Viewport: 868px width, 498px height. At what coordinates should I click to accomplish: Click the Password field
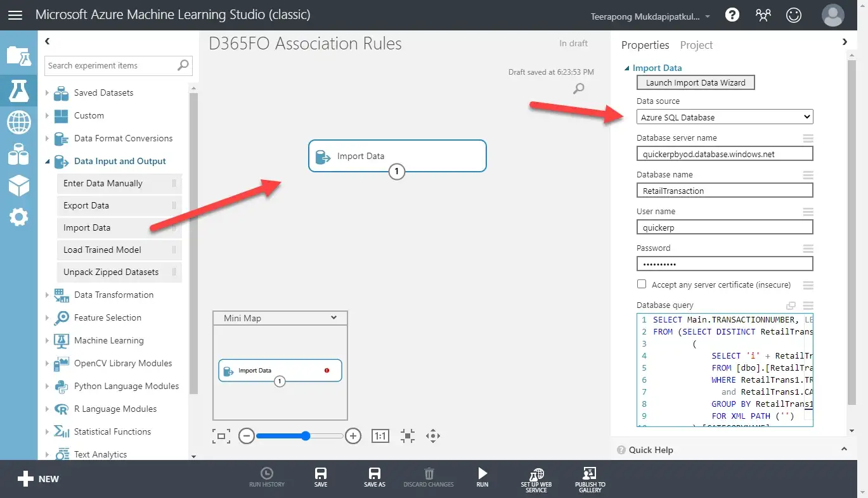click(725, 264)
